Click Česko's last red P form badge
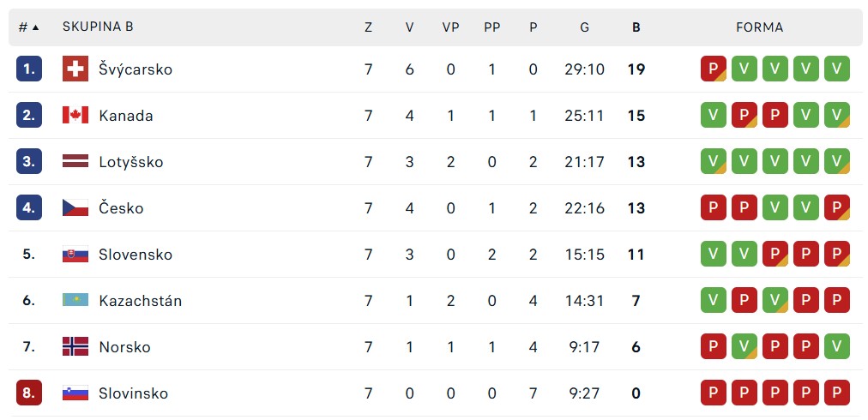The image size is (868, 420). tap(836, 208)
